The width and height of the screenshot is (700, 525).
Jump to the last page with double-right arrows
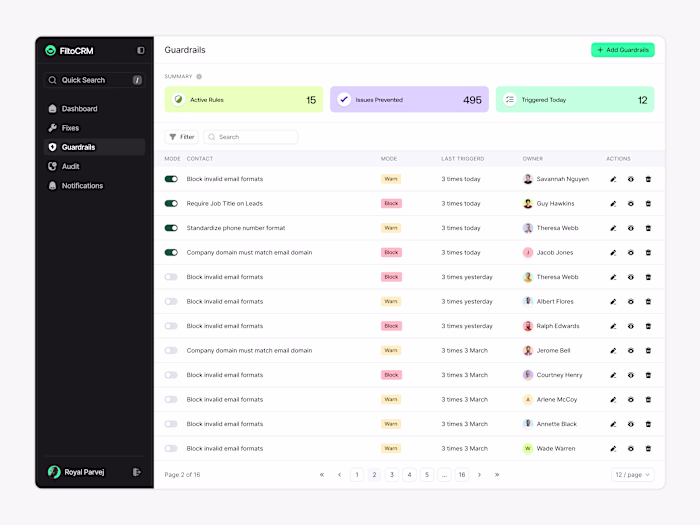[497, 475]
